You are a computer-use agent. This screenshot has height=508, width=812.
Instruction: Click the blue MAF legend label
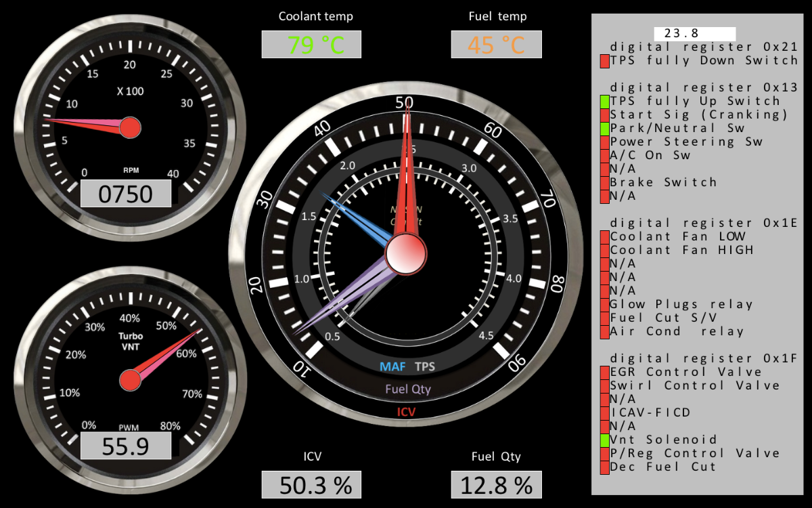coord(392,367)
